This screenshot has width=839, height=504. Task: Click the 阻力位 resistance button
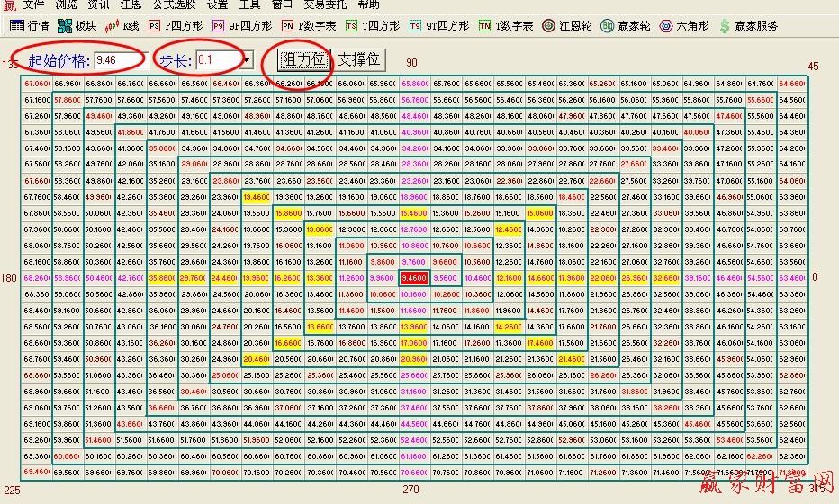click(x=302, y=60)
